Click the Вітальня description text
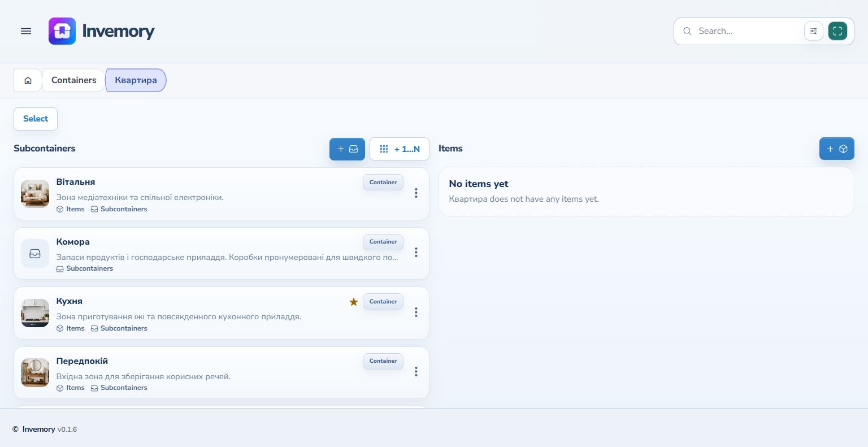Screen dimensions: 868x447 [x=140, y=197]
